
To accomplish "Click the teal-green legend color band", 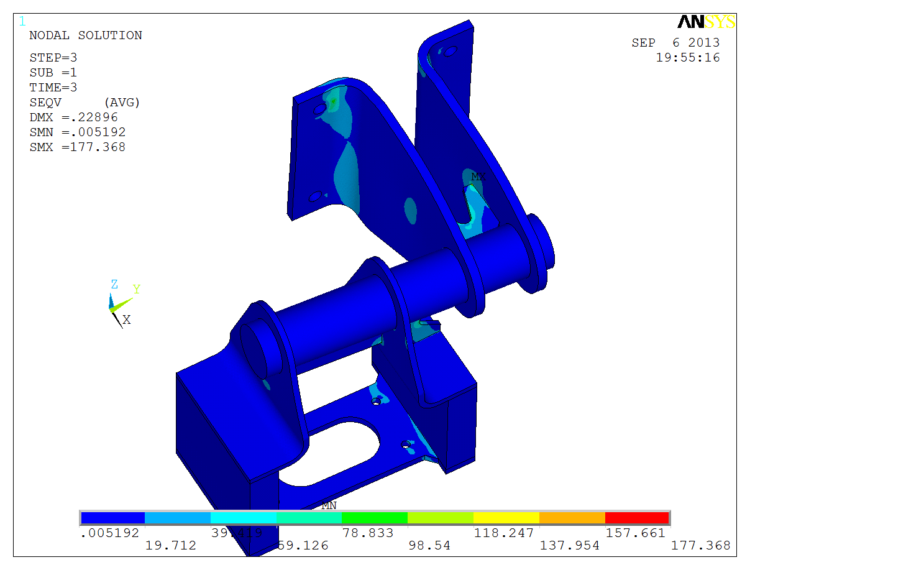I will point(309,518).
